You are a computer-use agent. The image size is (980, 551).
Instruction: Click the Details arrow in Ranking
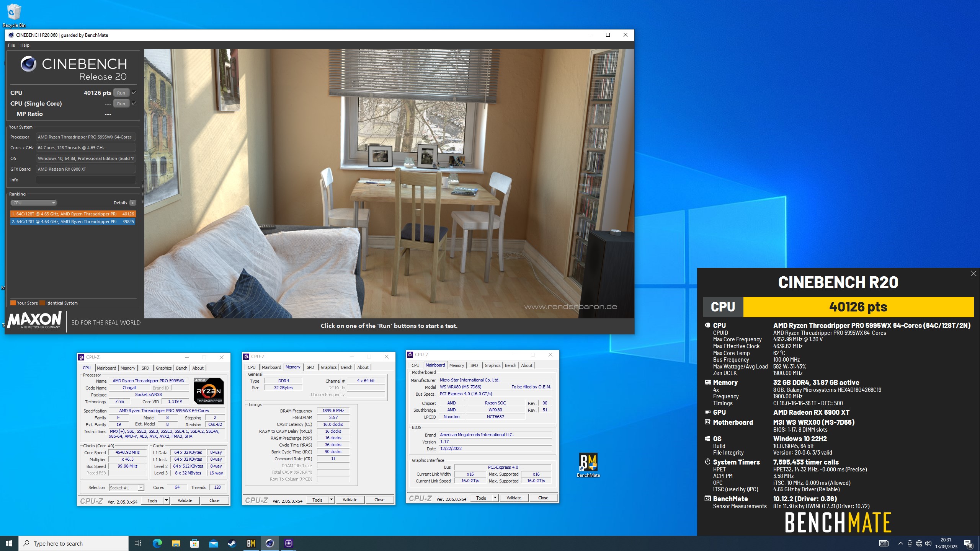(132, 203)
